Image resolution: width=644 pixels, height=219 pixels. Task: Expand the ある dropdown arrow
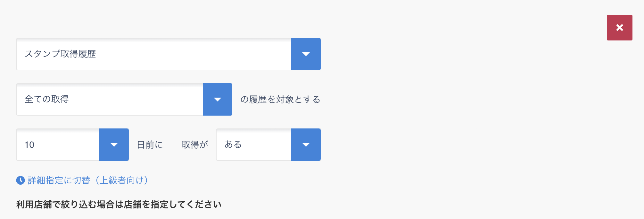pos(306,145)
